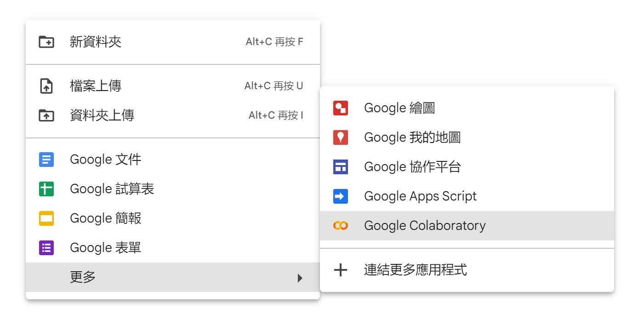Click the yellow Google Slides icon
Screen dimensions: 644x320
[46, 218]
